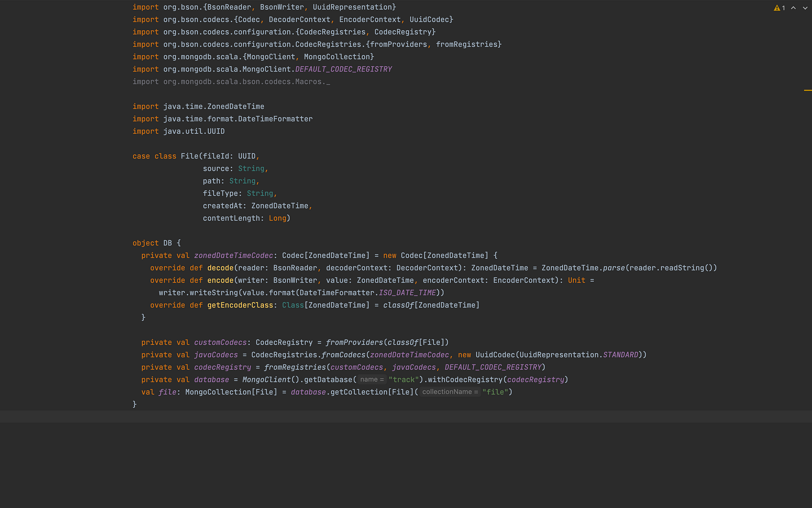Screen dimensions: 812x508
Task: Click the "file" string literal
Action: pyautogui.click(x=495, y=392)
